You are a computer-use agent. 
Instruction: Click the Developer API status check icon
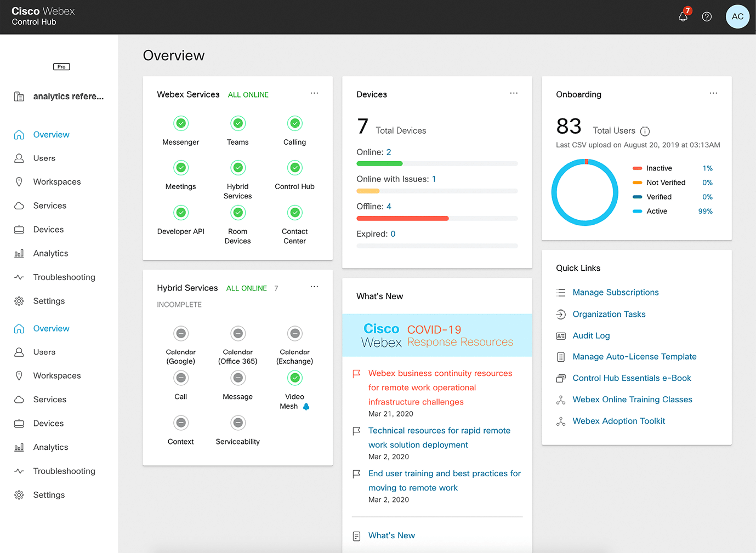pyautogui.click(x=181, y=213)
